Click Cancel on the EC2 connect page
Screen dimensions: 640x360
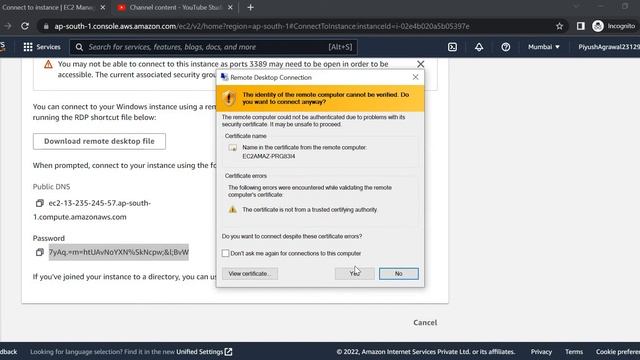(x=425, y=322)
